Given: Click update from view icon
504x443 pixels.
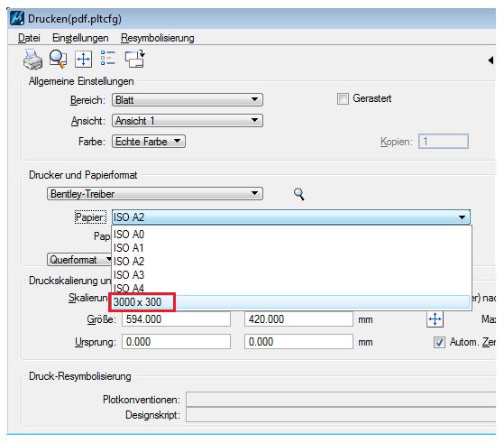Looking at the screenshot, I should click(x=134, y=59).
